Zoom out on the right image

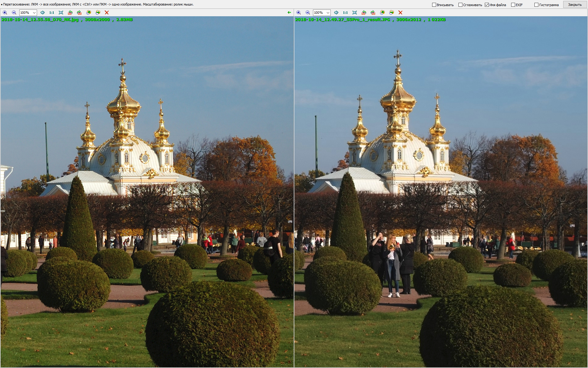point(308,13)
